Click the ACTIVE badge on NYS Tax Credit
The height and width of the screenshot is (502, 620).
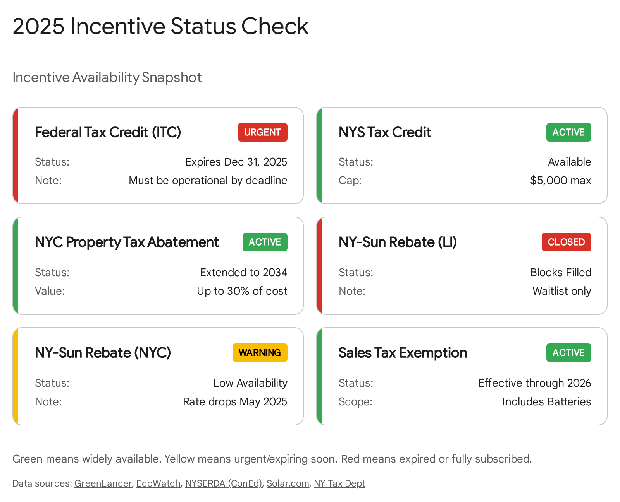(x=568, y=132)
